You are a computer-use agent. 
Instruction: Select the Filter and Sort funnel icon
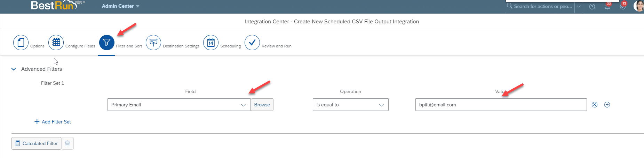(x=106, y=43)
